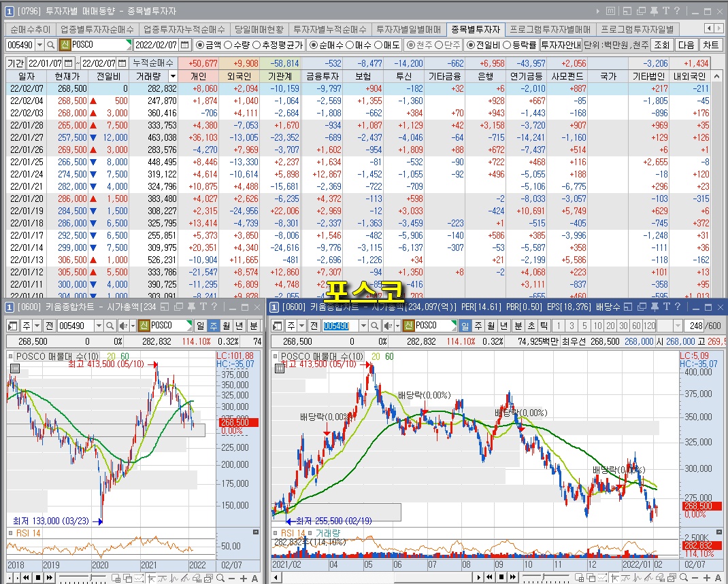Click stock code field 005490 in right chart
The width and height of the screenshot is (728, 584).
[x=341, y=326]
